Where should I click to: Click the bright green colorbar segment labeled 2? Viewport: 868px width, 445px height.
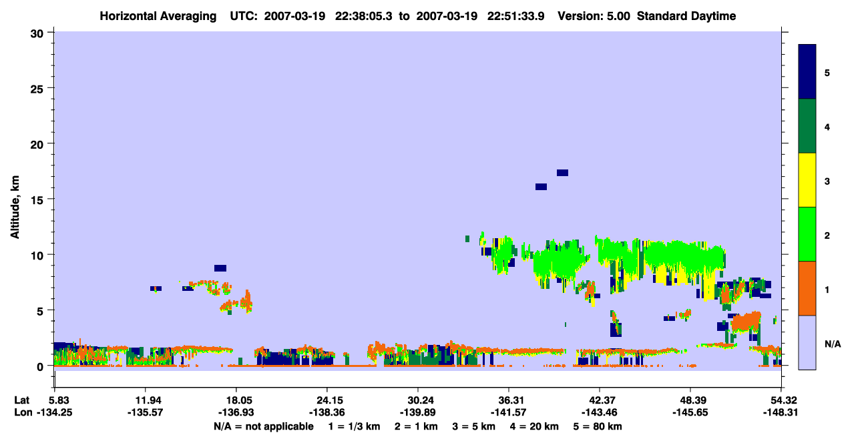click(807, 234)
